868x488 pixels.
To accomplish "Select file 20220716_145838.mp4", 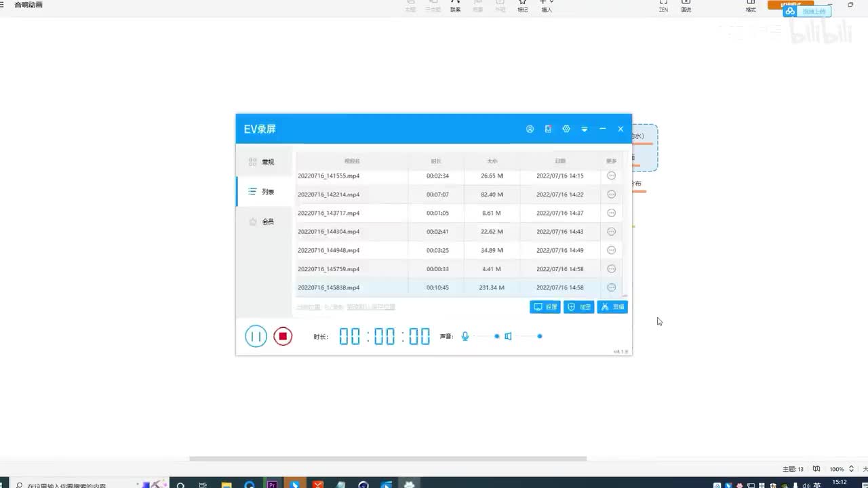I will tap(329, 287).
